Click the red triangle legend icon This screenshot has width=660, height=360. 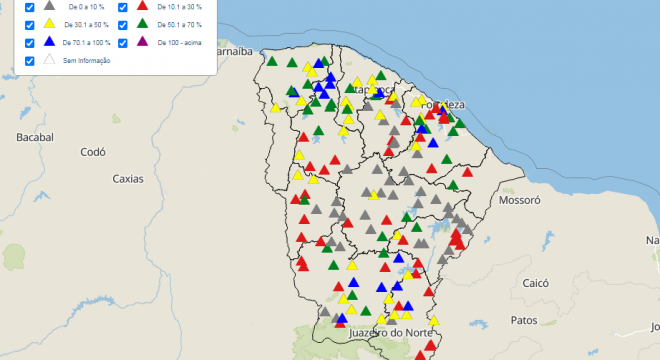pos(143,5)
